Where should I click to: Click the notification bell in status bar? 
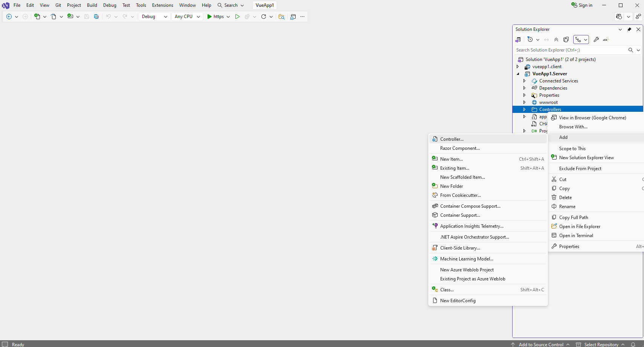(633, 344)
